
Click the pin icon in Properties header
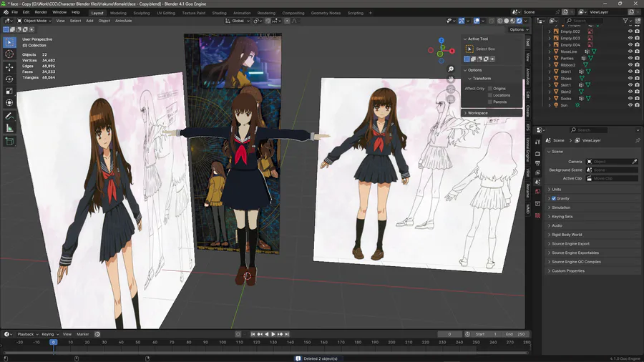638,140
